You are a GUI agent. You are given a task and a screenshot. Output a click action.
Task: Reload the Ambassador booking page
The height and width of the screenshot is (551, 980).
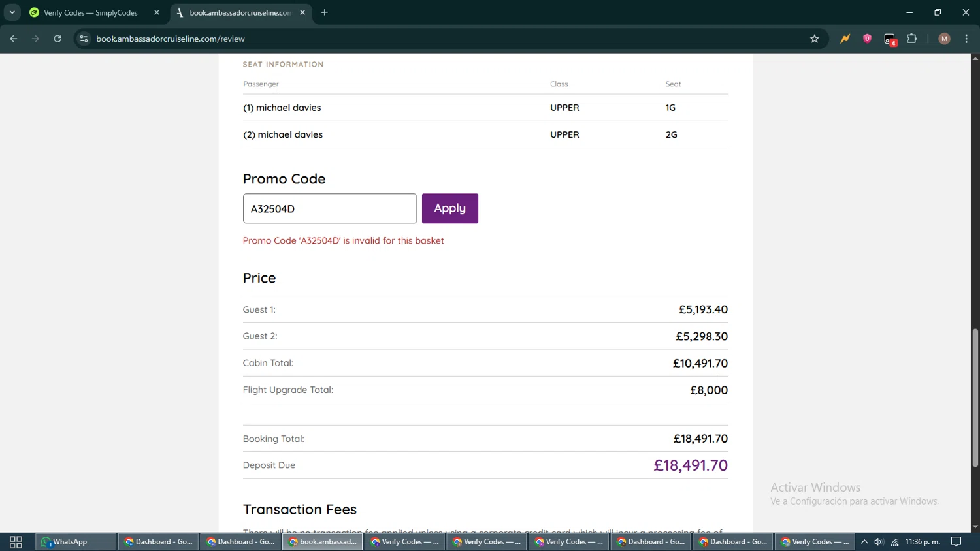[57, 39]
